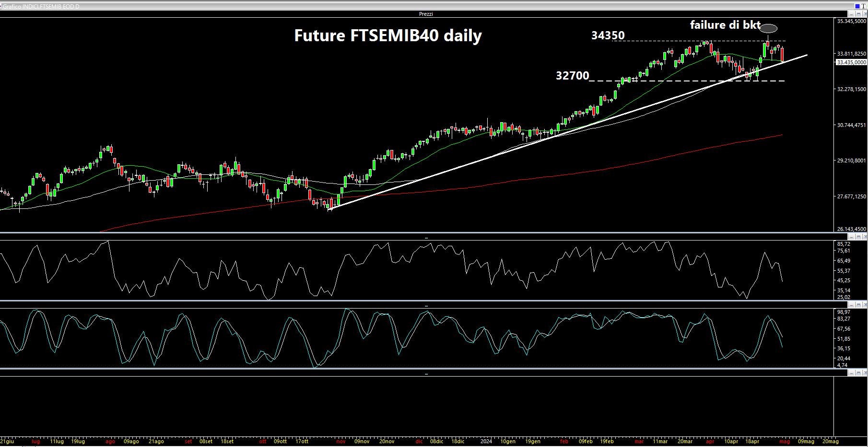Close the stochastic panel (98,97 scale)

865,305
